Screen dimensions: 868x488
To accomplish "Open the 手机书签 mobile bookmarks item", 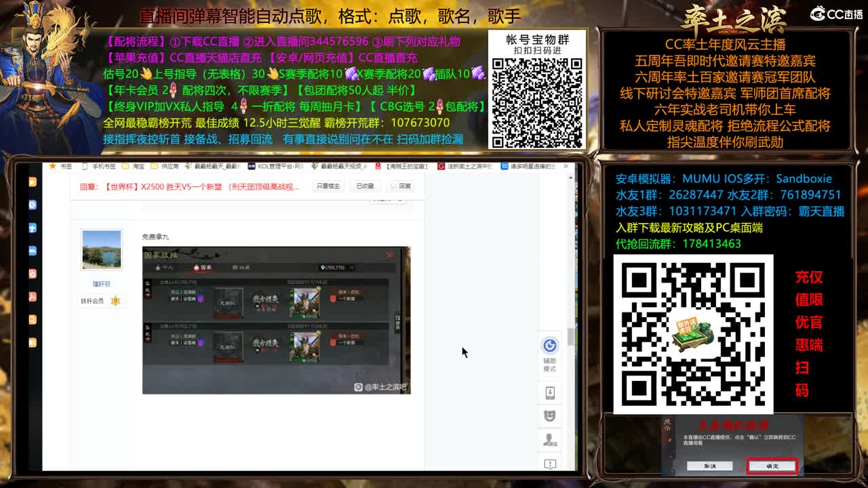I will pos(100,166).
